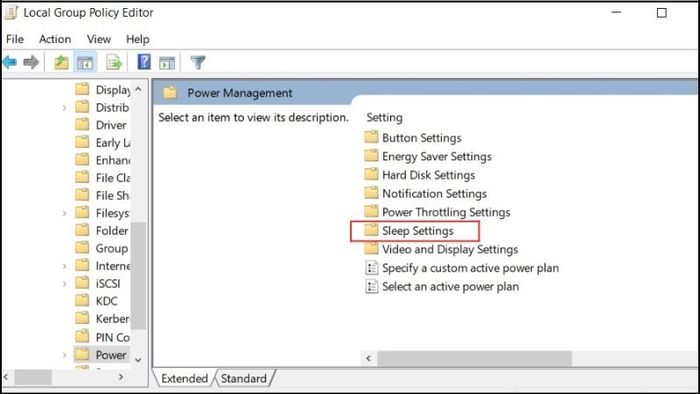Screen dimensions: 700x394
Task: Click the forward arrow toolbar icon
Action: [x=31, y=62]
